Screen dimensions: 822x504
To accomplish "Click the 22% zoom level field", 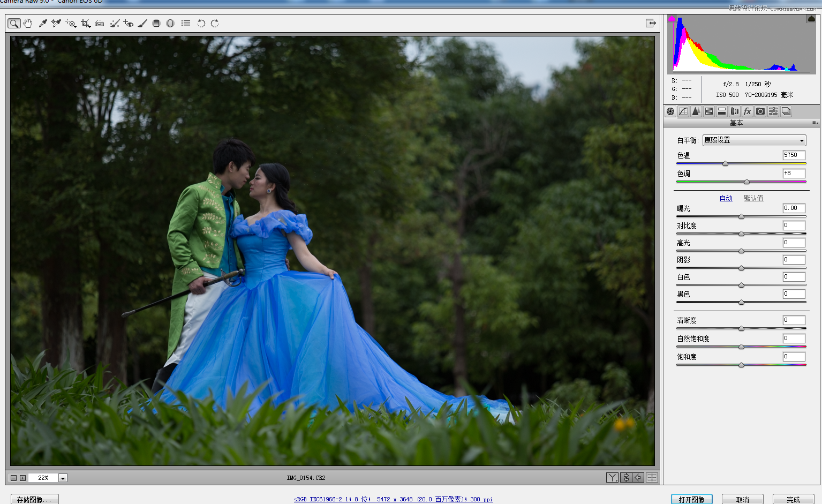I will [x=43, y=478].
